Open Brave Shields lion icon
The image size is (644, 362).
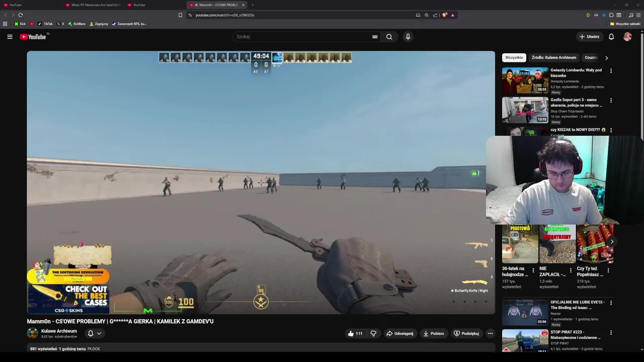(x=444, y=15)
